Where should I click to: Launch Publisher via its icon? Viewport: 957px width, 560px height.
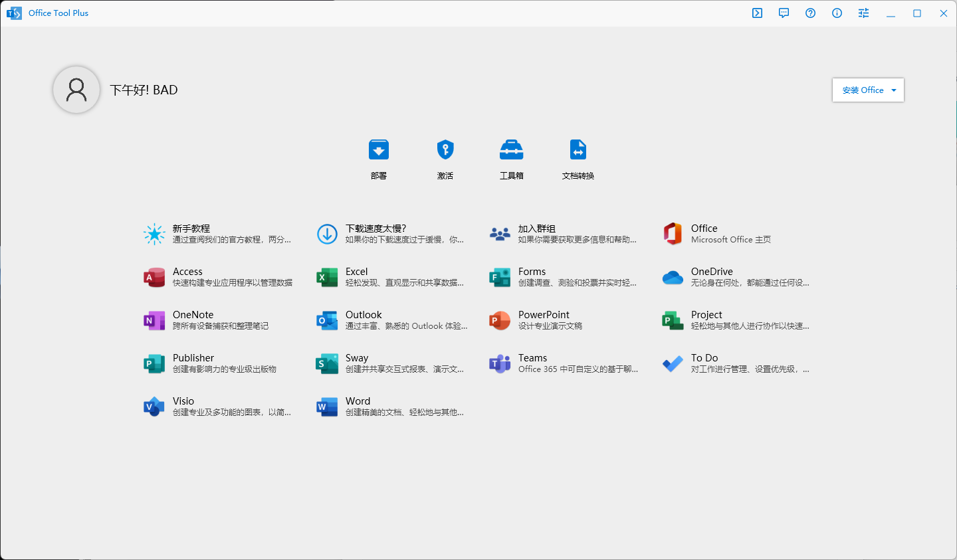154,363
